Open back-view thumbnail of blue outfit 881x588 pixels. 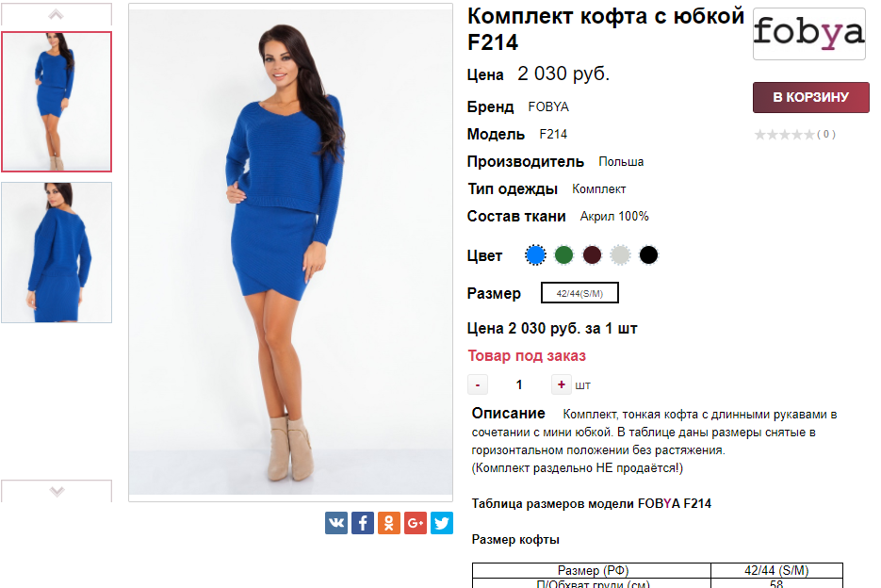[x=57, y=253]
